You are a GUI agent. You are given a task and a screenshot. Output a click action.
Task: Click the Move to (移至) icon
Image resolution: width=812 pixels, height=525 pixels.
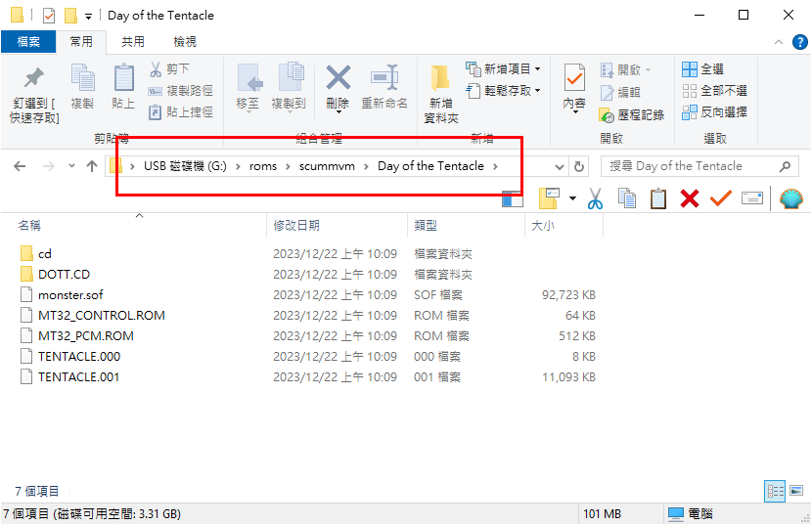[x=249, y=77]
